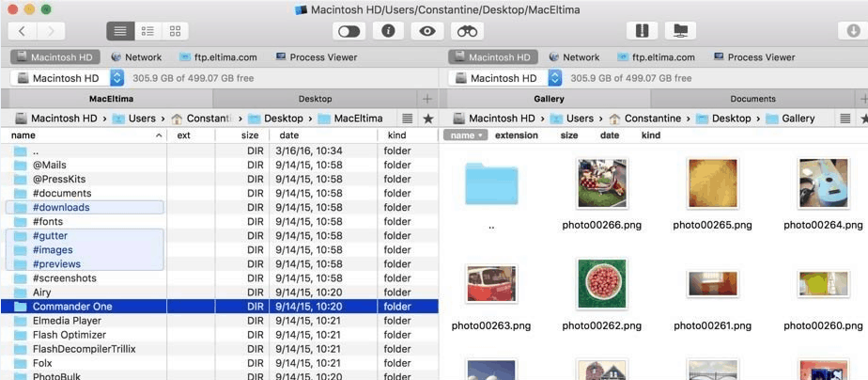Toggle the show hidden files switch
The image size is (868, 380).
tap(349, 31)
